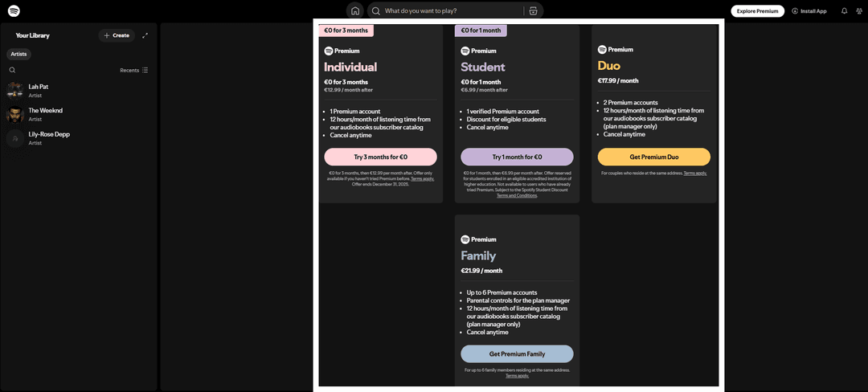The height and width of the screenshot is (392, 868).
Task: Click 'Cancel anytime' in Family card
Action: (487, 333)
